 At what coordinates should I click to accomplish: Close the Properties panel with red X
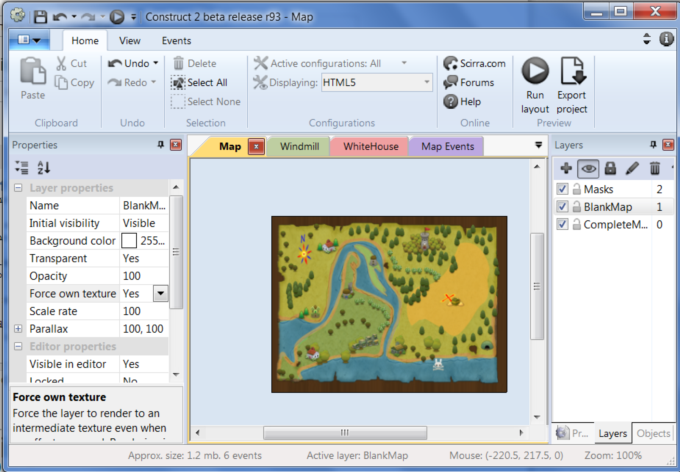176,145
